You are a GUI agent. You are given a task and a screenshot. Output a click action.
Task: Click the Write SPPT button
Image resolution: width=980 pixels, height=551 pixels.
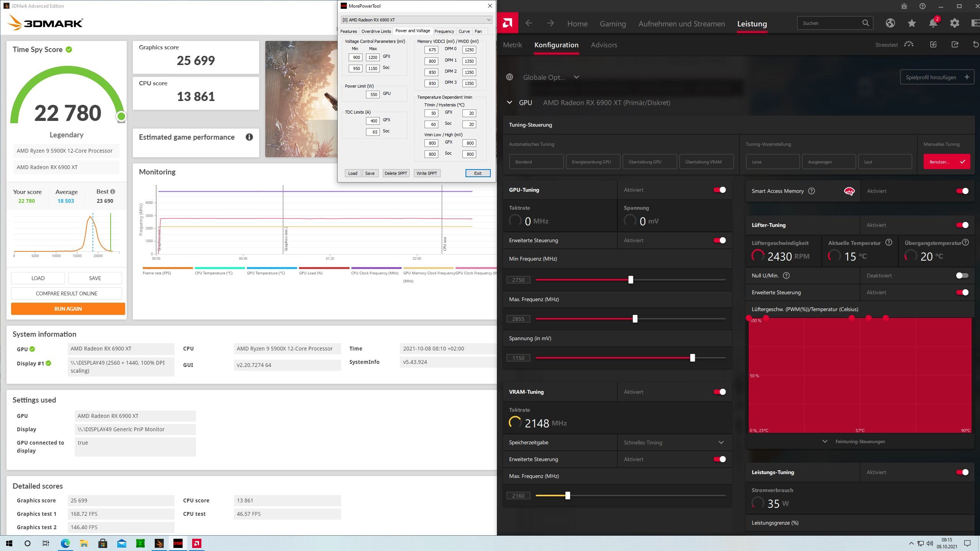click(x=426, y=173)
